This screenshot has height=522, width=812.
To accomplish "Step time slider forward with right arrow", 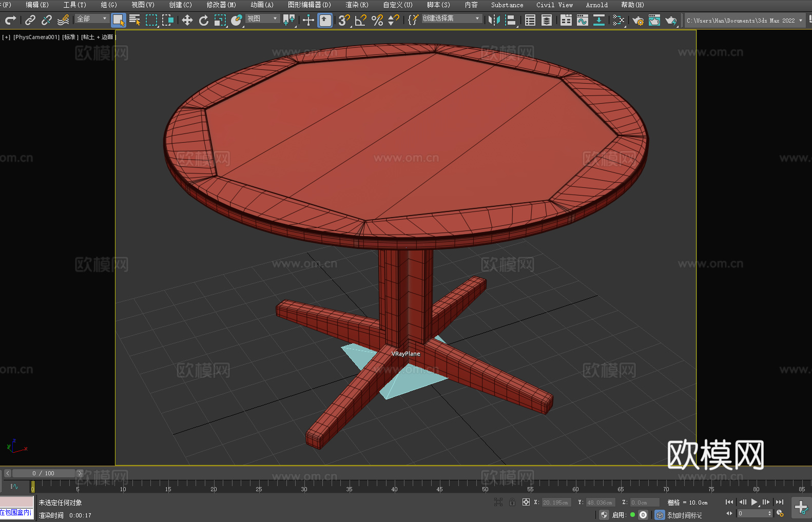I will point(80,473).
